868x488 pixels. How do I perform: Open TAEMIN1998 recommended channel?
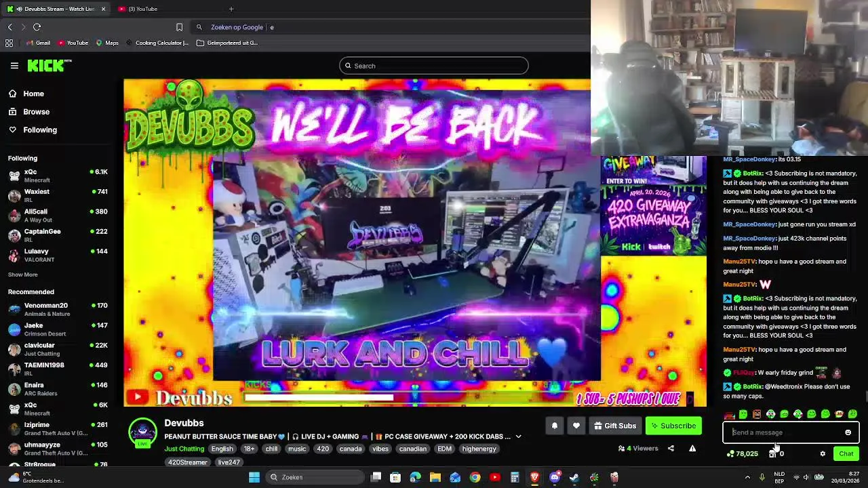click(58, 369)
